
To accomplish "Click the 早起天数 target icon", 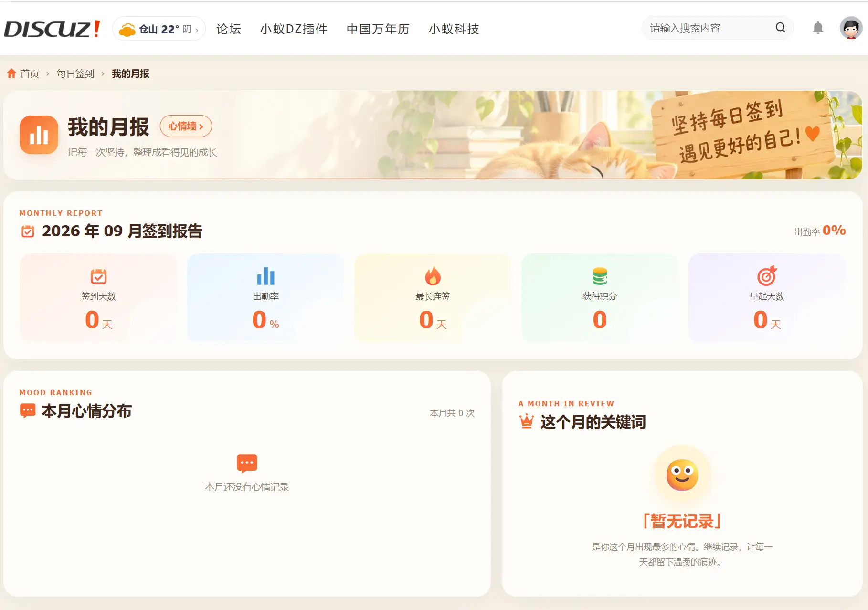I will click(767, 275).
